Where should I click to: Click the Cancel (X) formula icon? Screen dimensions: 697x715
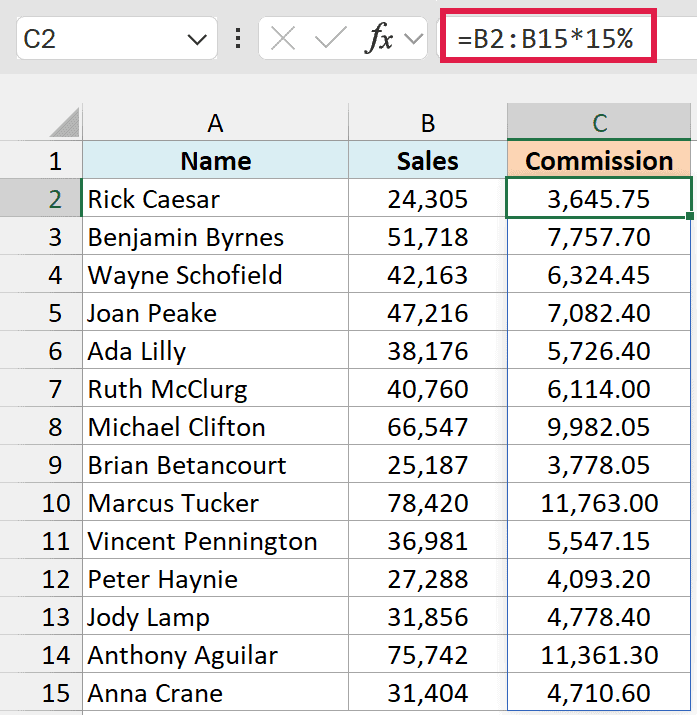[x=283, y=38]
